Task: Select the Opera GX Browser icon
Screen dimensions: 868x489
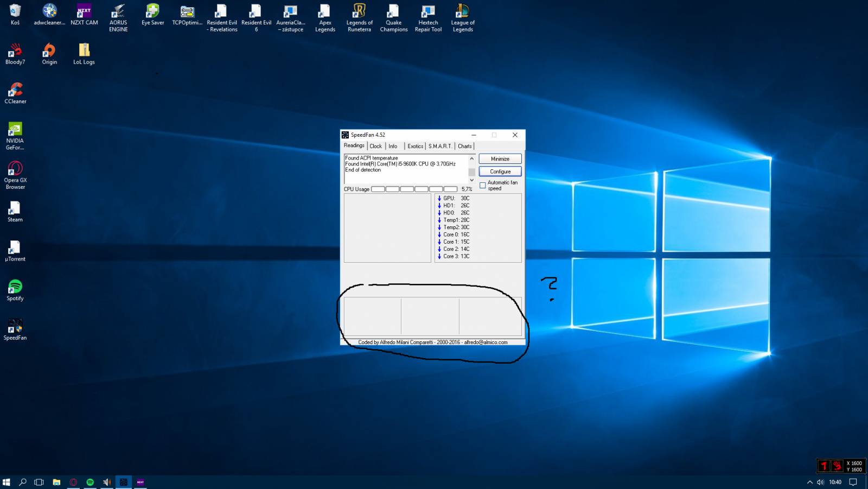Action: pyautogui.click(x=15, y=175)
